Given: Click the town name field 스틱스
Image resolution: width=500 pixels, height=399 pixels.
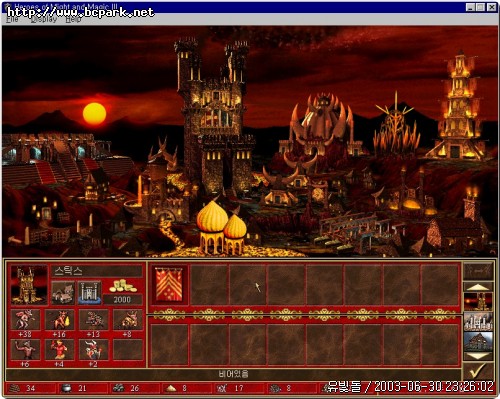Looking at the screenshot, I should [x=97, y=271].
